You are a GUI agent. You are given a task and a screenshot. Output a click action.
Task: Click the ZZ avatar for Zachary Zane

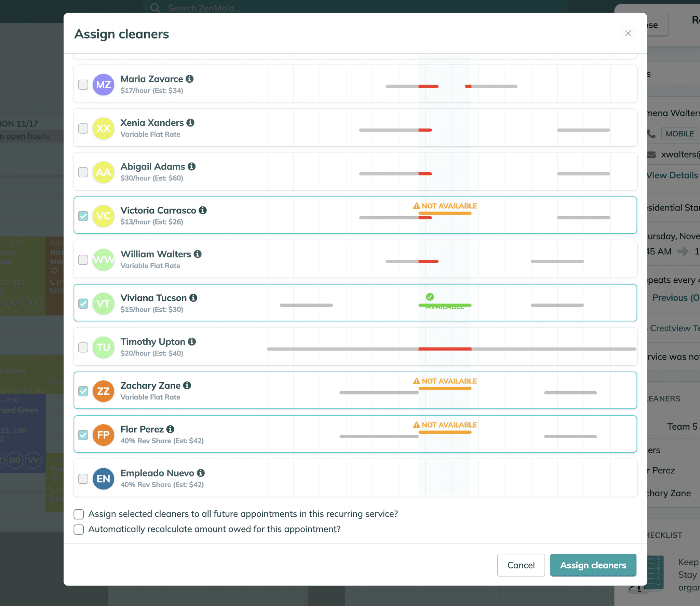coord(103,391)
